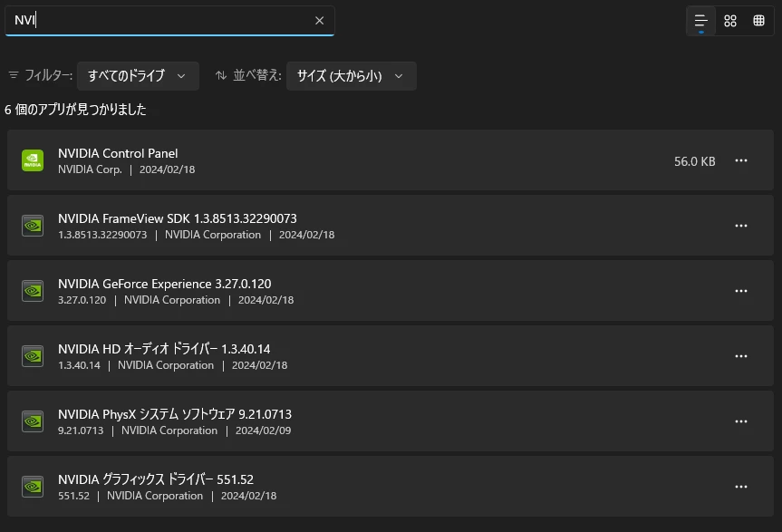The height and width of the screenshot is (532, 782).
Task: Click the NVIDIA FrameView SDK app icon
Action: 33,226
